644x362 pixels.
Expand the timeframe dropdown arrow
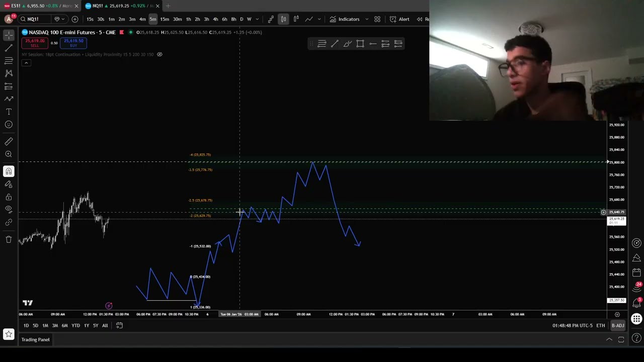coord(257,19)
